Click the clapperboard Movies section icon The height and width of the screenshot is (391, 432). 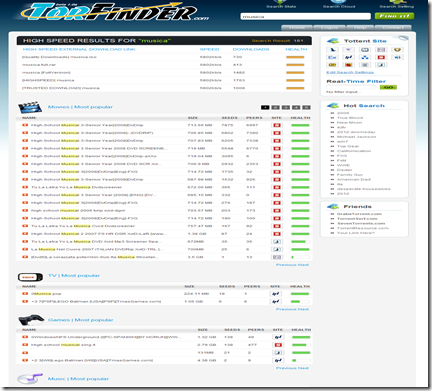30,107
